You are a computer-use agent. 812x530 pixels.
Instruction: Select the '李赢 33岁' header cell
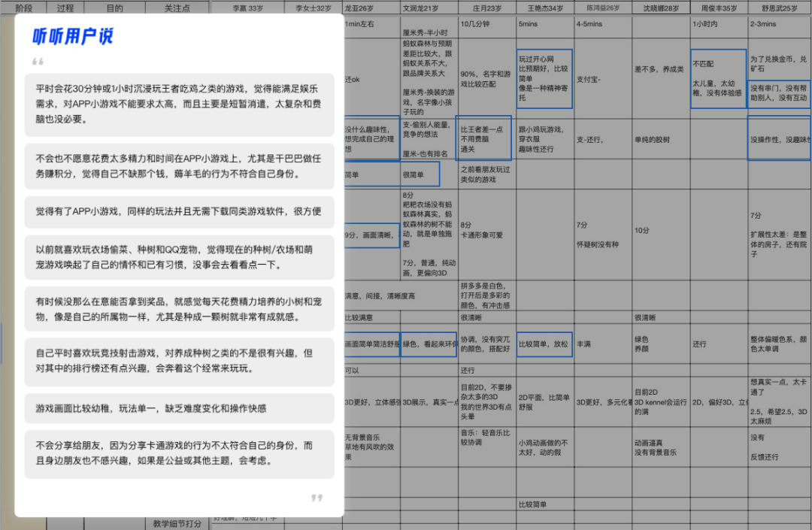coord(247,8)
